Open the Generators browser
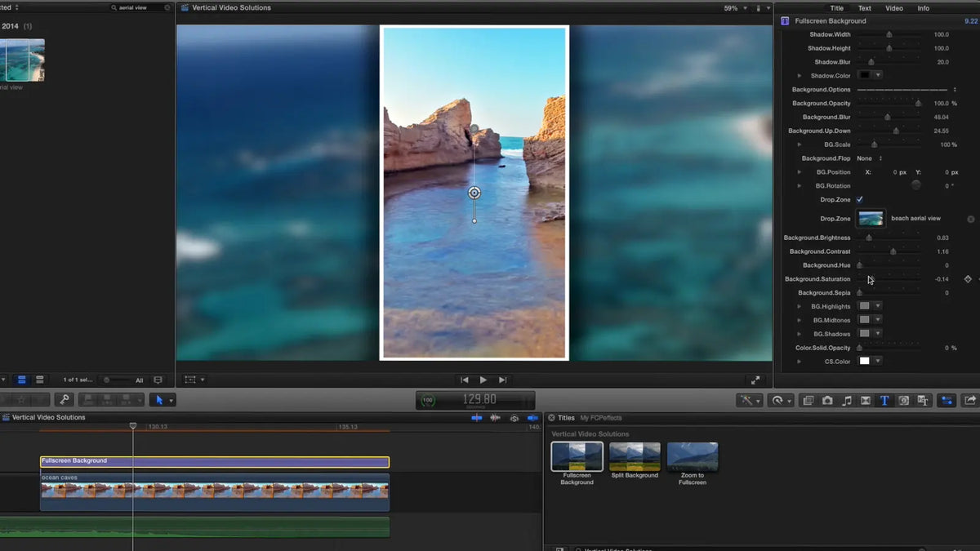Image resolution: width=980 pixels, height=551 pixels. 904,400
